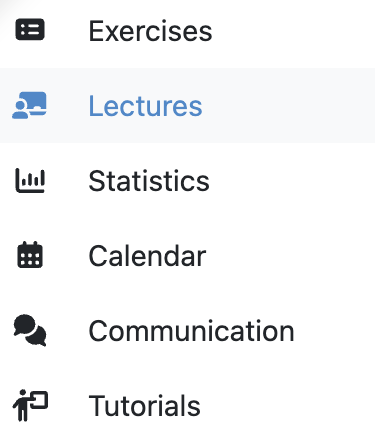This screenshot has height=437, width=375.
Task: Switch to the Tutorials text label
Action: [145, 406]
